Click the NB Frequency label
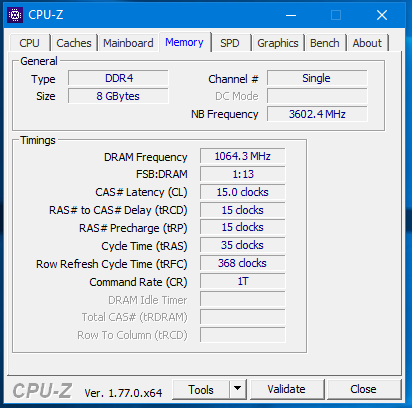412x408 pixels. pyautogui.click(x=225, y=114)
